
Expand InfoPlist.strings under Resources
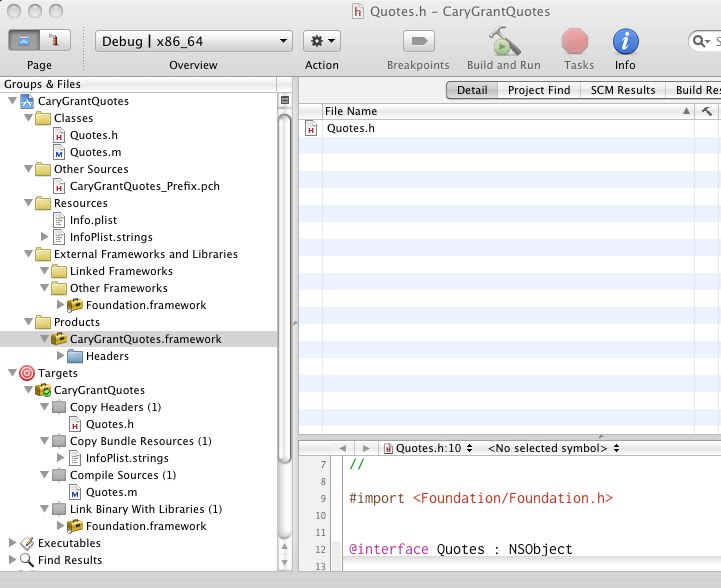(45, 236)
